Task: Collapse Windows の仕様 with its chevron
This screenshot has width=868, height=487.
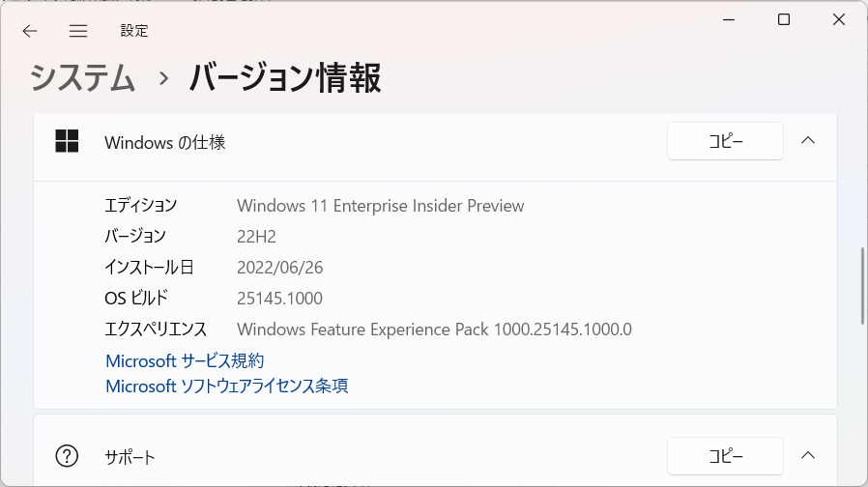Action: point(809,141)
